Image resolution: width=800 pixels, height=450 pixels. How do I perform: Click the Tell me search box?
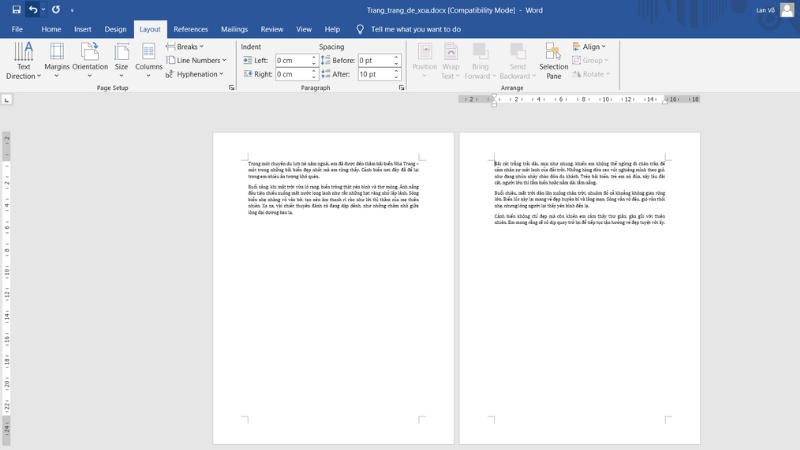click(415, 30)
